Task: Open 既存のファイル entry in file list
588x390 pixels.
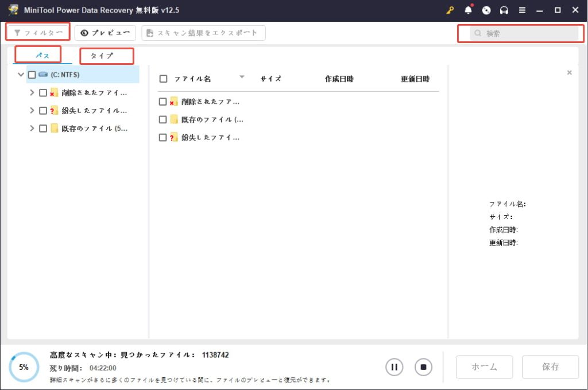Action: (212, 119)
